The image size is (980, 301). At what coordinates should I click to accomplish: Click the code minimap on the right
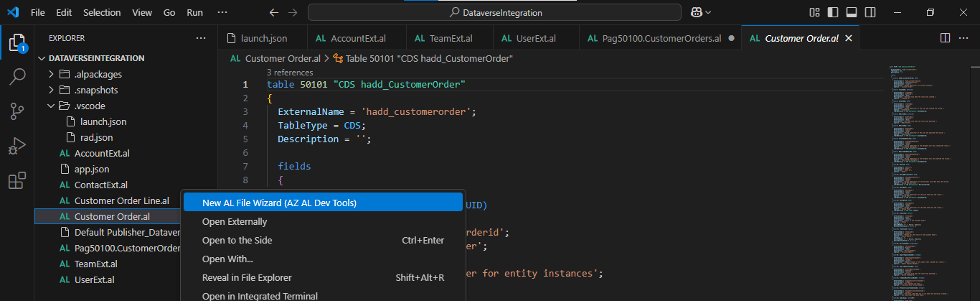(927, 180)
